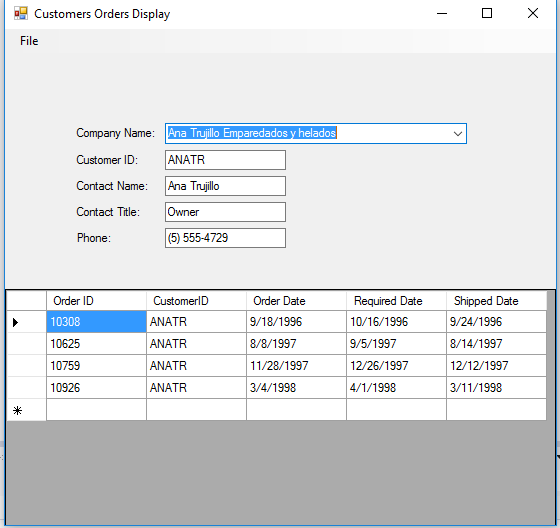Select new-row header with asterisk
This screenshot has width=560, height=528.
pos(27,410)
